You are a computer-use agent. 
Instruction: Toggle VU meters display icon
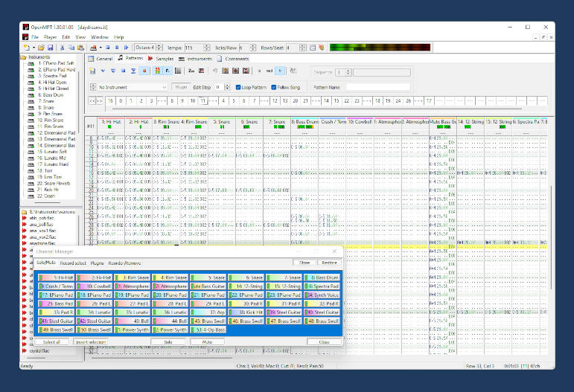tap(157, 71)
